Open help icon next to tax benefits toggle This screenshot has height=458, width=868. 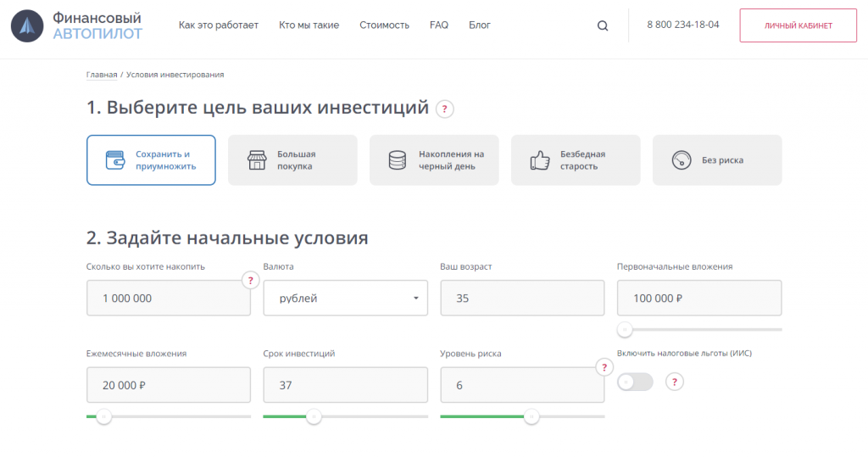coord(674,382)
